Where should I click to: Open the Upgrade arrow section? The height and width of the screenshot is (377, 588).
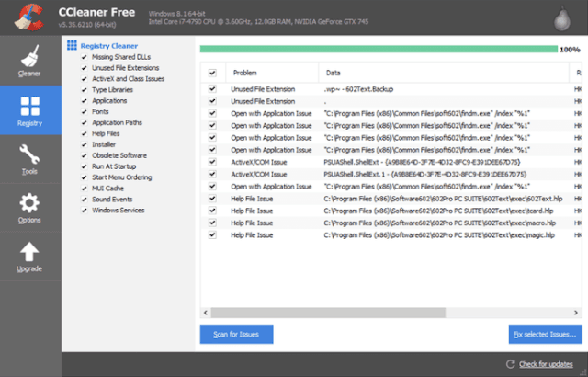(29, 257)
